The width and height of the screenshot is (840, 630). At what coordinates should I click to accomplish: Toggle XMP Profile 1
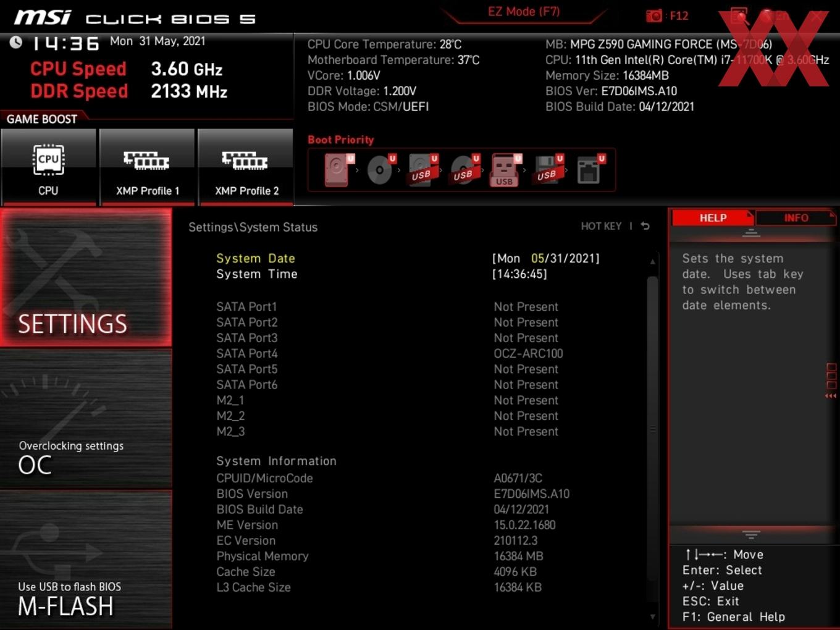click(x=147, y=167)
